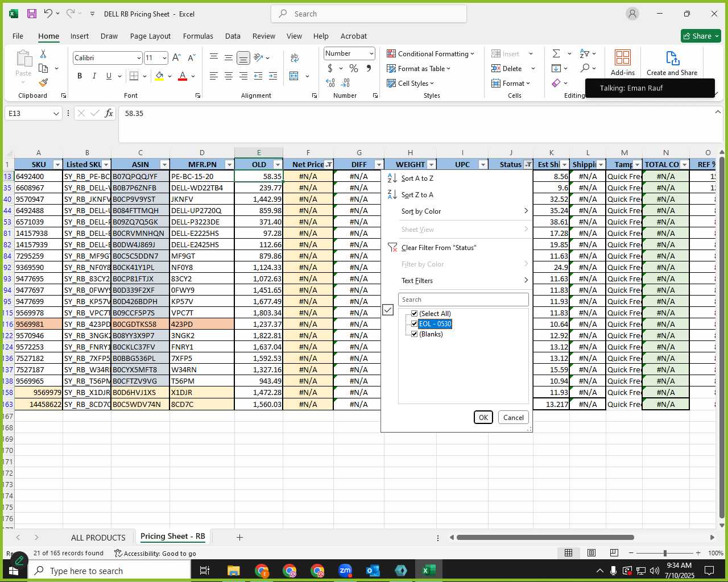Viewport: 728px width, 582px height.
Task: Click the Insert Function fx icon
Action: [109, 113]
